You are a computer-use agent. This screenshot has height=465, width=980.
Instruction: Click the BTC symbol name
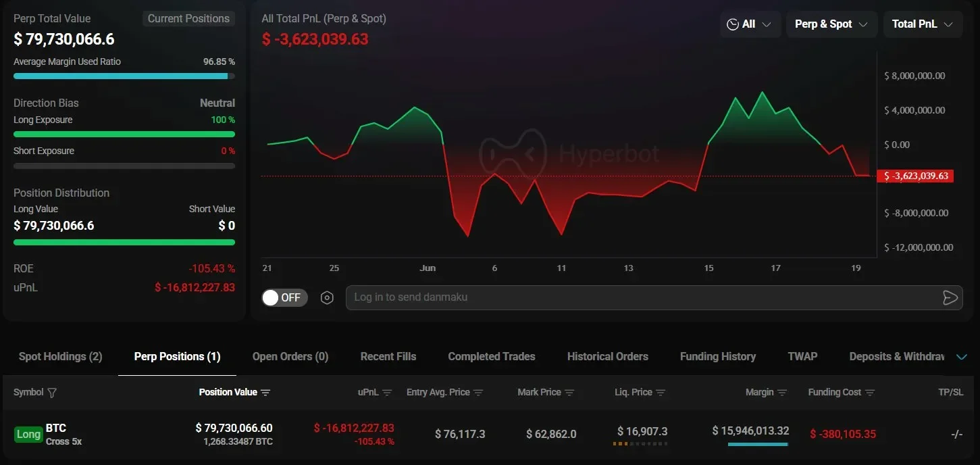pos(56,428)
